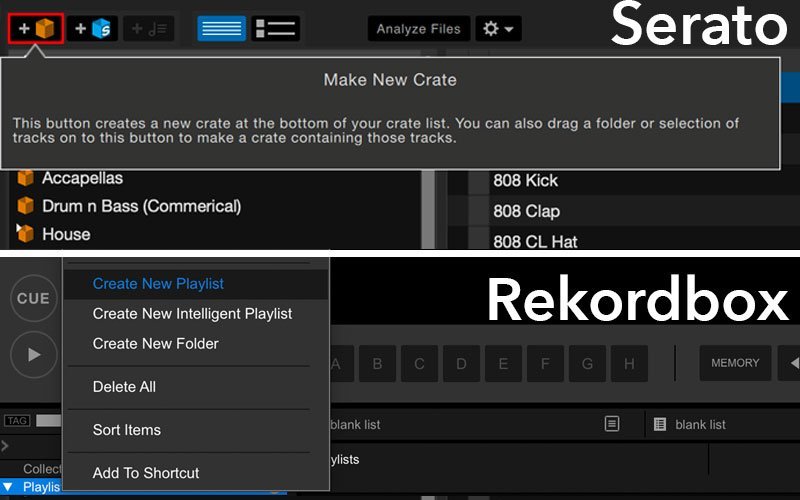Screen dimensions: 800x500
Task: Select the 808 CL Hat track
Action: coord(535,241)
